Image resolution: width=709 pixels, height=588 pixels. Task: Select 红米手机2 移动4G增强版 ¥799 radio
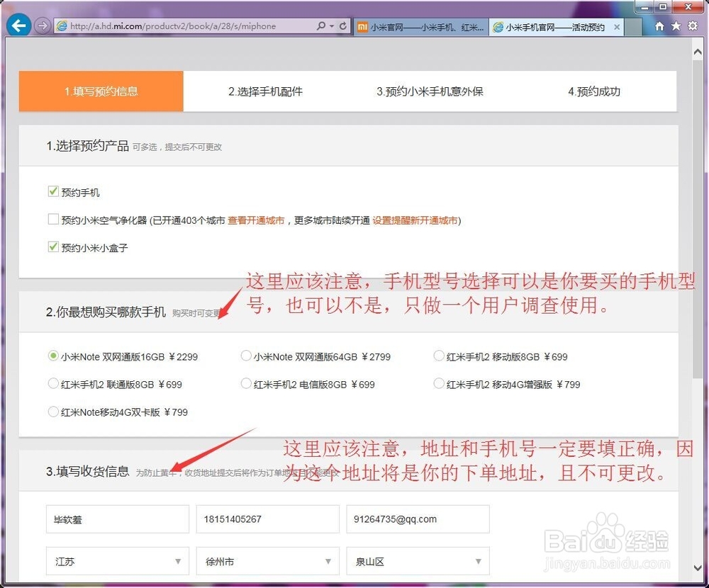(x=439, y=384)
